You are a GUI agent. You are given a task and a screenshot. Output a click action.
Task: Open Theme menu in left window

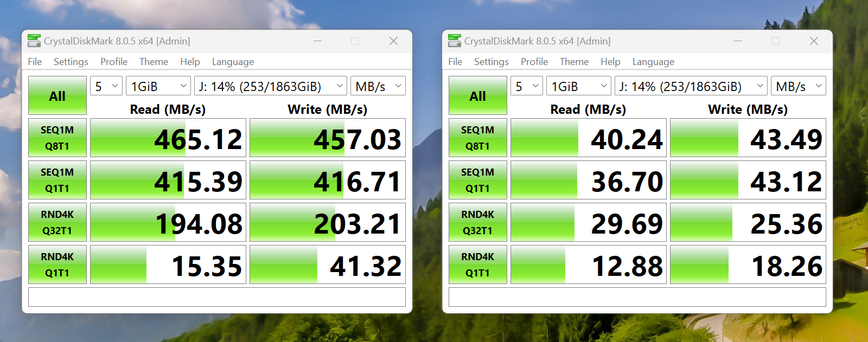coord(154,62)
